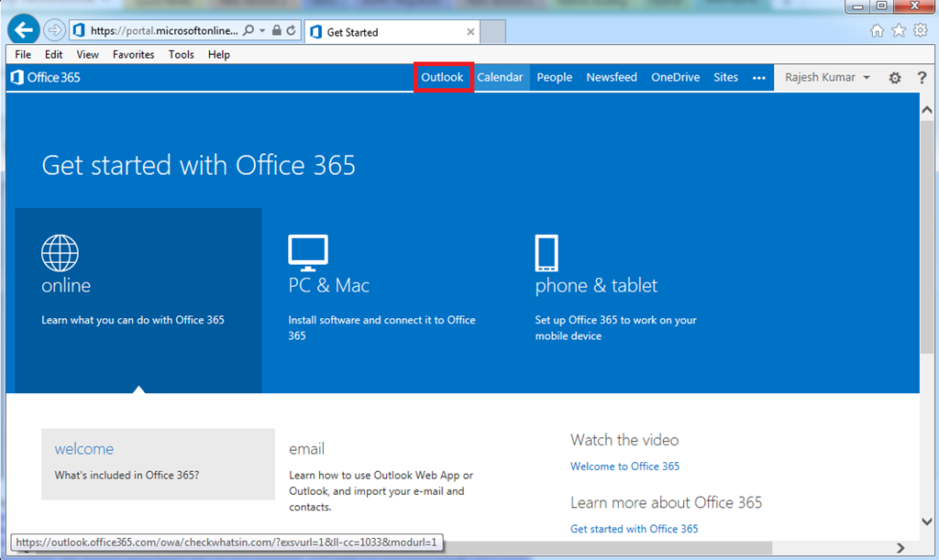Image resolution: width=939 pixels, height=560 pixels.
Task: Click the vertical scrollbar thumb
Action: (927, 236)
